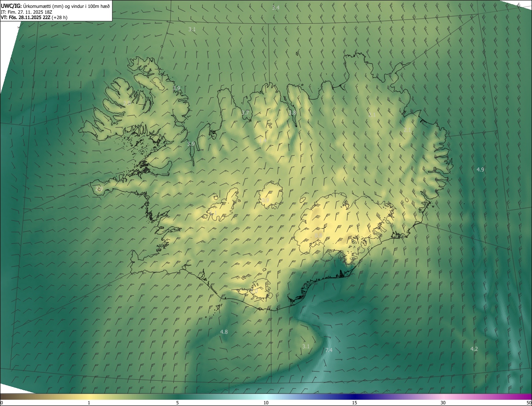This screenshot has height=406, width=532.
Task: Click the 7.4 value label on the map
Action: click(x=329, y=350)
